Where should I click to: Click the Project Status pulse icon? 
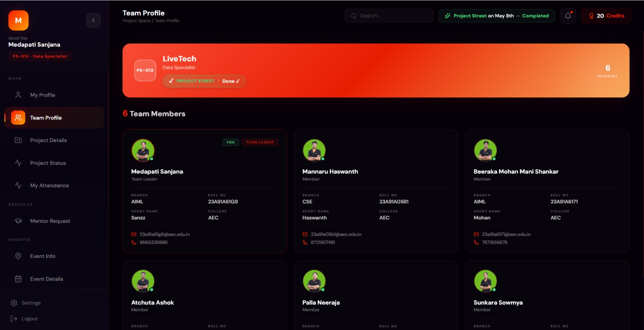tap(18, 163)
